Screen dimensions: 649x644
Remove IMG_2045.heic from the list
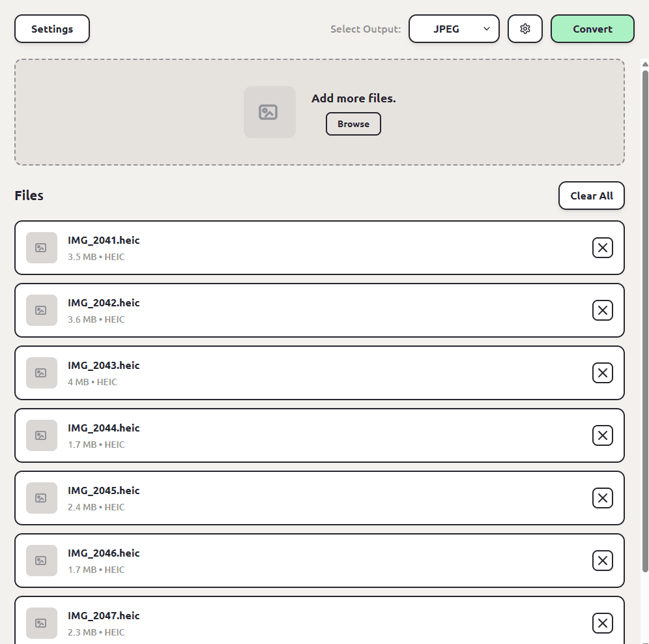[x=603, y=498]
